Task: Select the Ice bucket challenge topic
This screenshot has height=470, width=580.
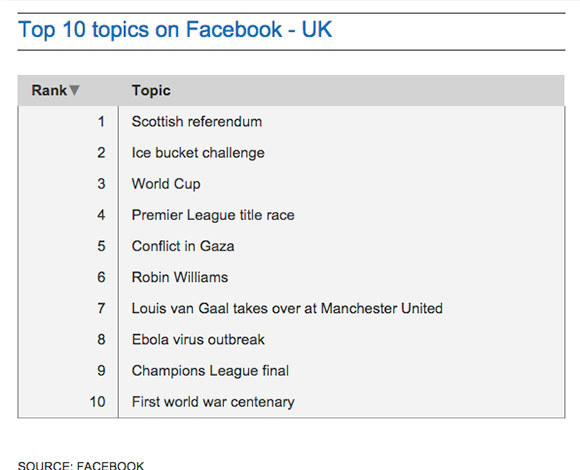Action: click(x=198, y=153)
